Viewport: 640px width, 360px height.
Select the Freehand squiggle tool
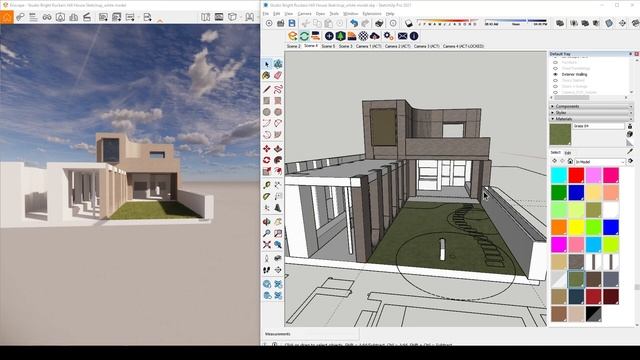pos(278,89)
